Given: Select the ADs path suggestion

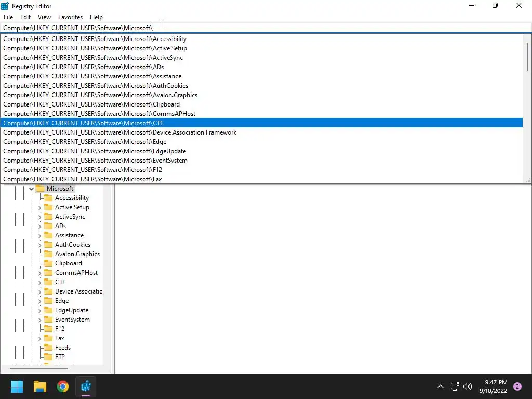Looking at the screenshot, I should 261,67.
